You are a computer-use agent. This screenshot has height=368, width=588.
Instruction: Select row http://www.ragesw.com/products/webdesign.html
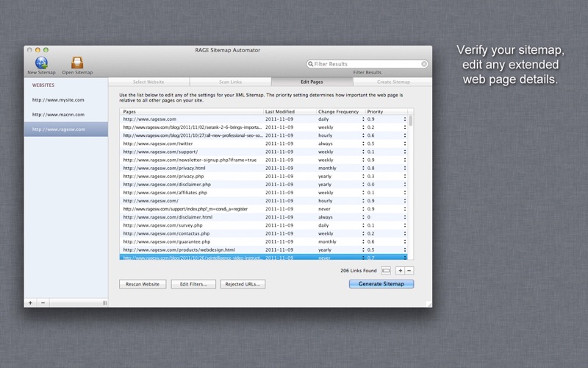click(264, 250)
